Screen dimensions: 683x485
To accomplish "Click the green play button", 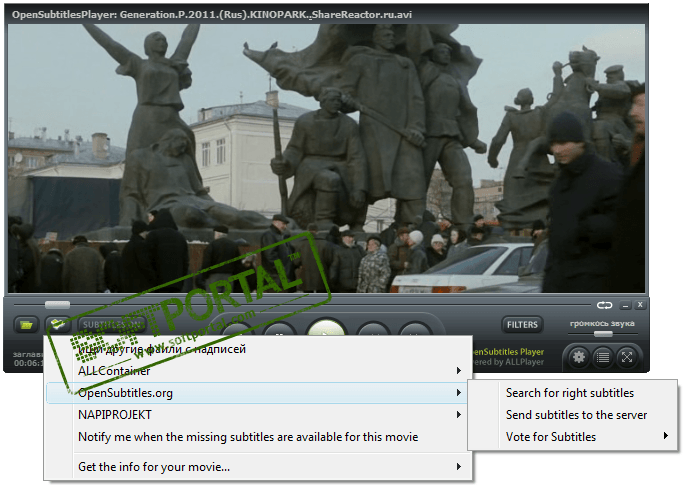I will click(327, 328).
